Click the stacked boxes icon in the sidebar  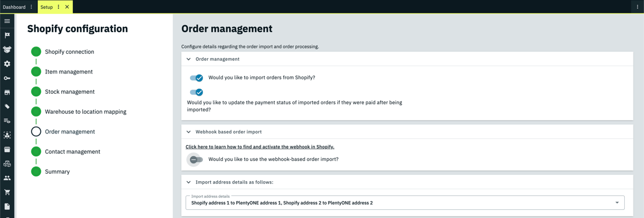(7, 164)
